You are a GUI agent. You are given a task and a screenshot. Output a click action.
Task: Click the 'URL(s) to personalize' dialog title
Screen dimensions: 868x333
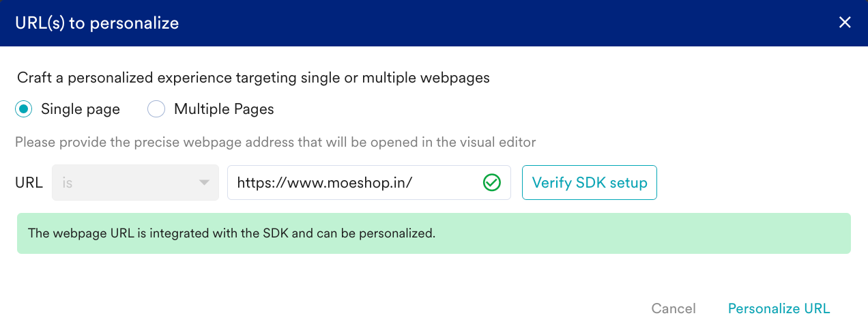(x=97, y=23)
